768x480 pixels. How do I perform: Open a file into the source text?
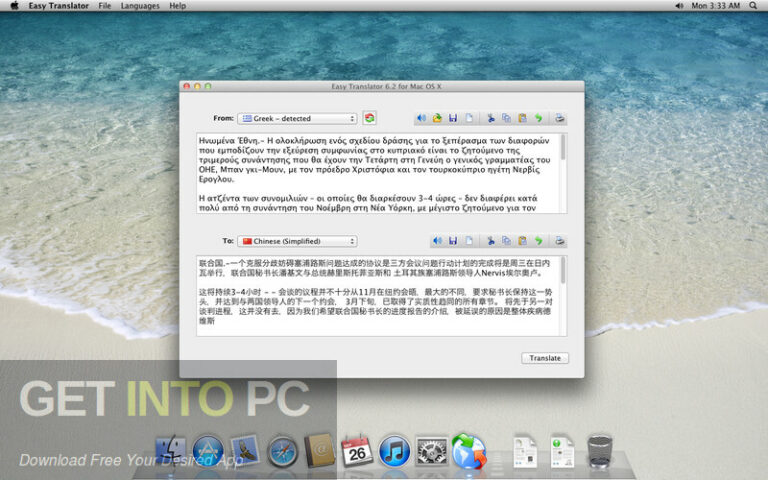437,118
